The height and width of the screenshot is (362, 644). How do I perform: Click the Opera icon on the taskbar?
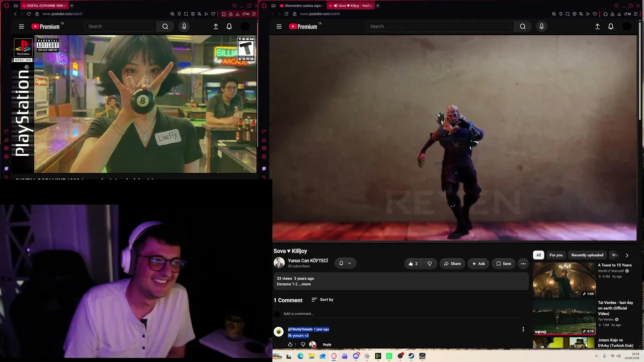334,356
